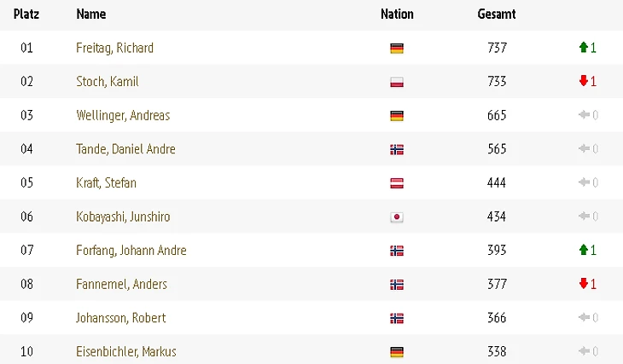Click the German flag beside Freitag, Richard
This screenshot has width=623, height=364.
[x=396, y=49]
